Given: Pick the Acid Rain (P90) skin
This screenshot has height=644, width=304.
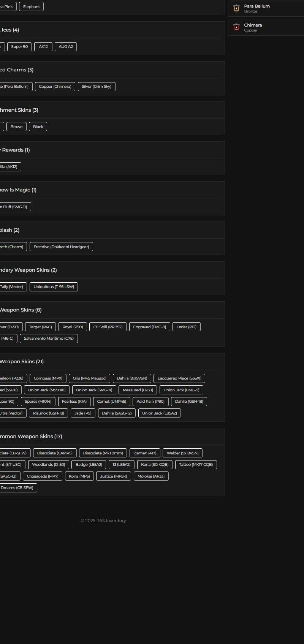Looking at the screenshot, I should [150, 402].
